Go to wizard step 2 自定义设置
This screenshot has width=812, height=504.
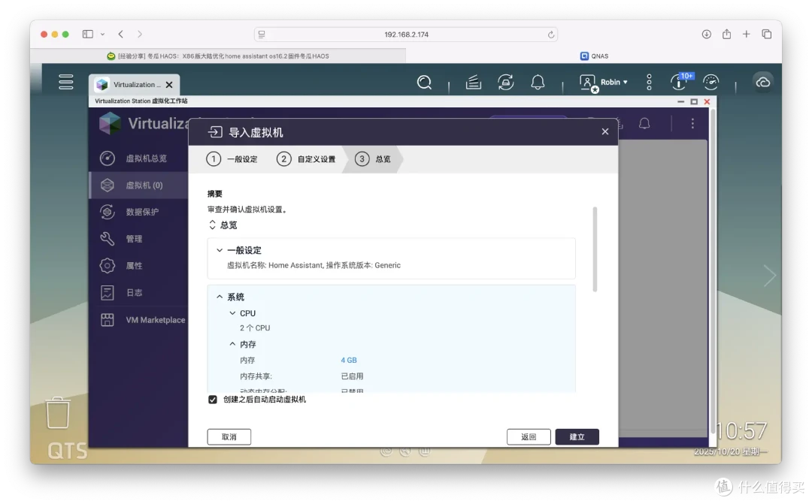pos(306,158)
